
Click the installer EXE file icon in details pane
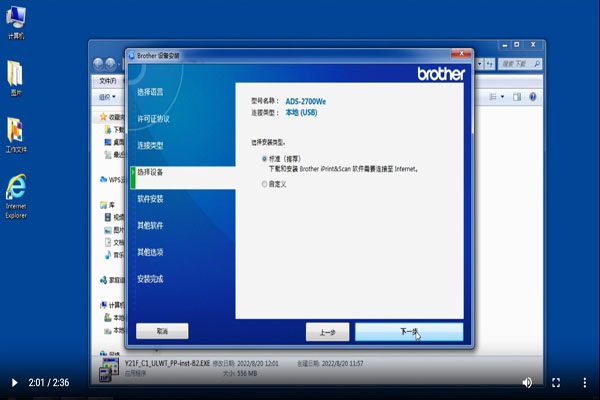coord(109,369)
